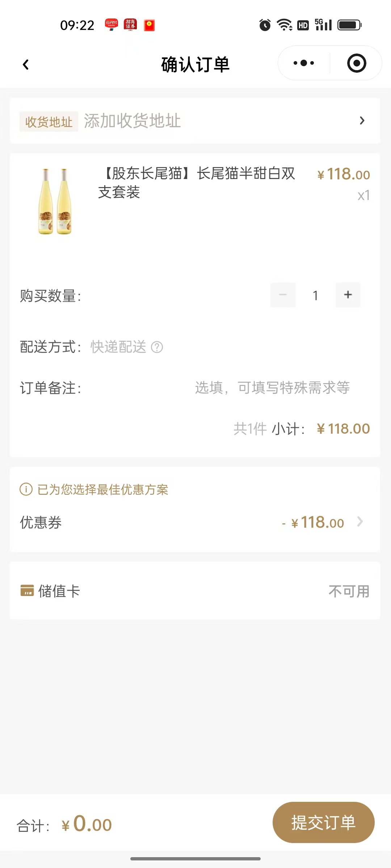This screenshot has height=868, width=391.
Task: Expand the add shipping address chevron
Action: [x=362, y=120]
